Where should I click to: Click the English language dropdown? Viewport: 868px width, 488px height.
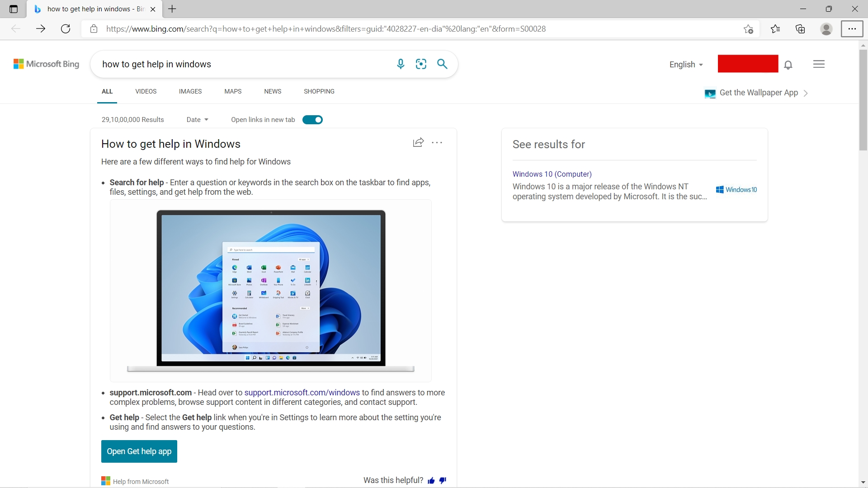(685, 64)
